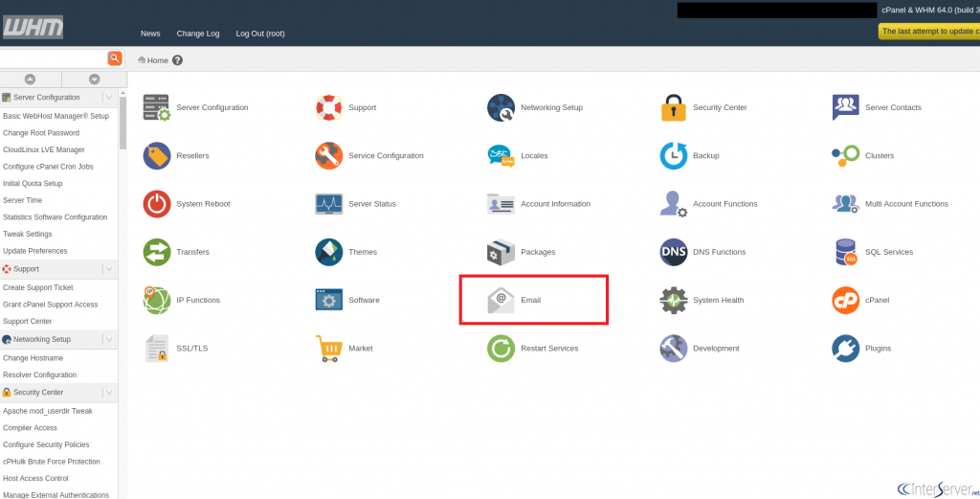Open Tweak Settings link
980x499 pixels.
pyautogui.click(x=28, y=234)
